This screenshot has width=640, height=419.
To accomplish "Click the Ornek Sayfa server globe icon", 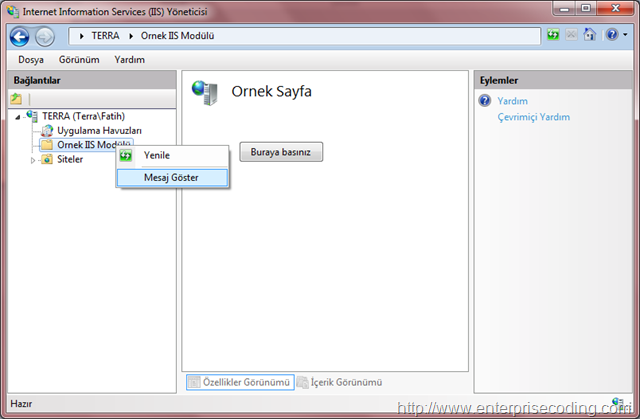I will coord(204,93).
